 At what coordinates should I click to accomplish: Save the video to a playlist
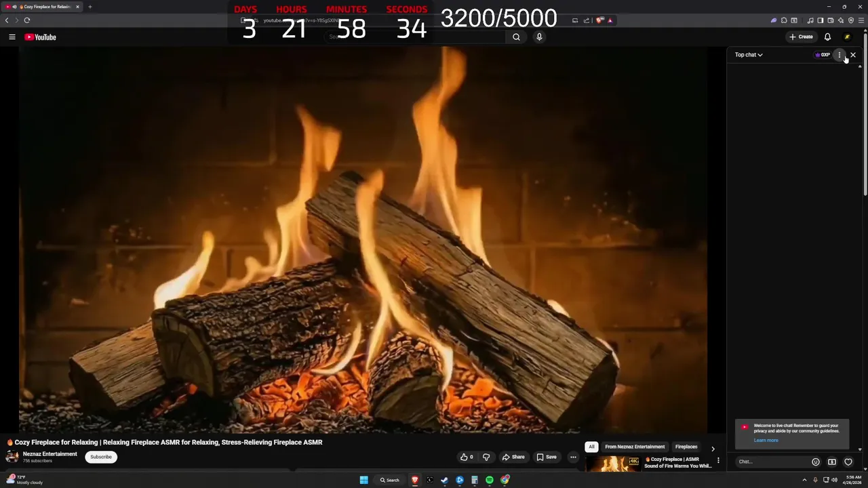pos(547,457)
